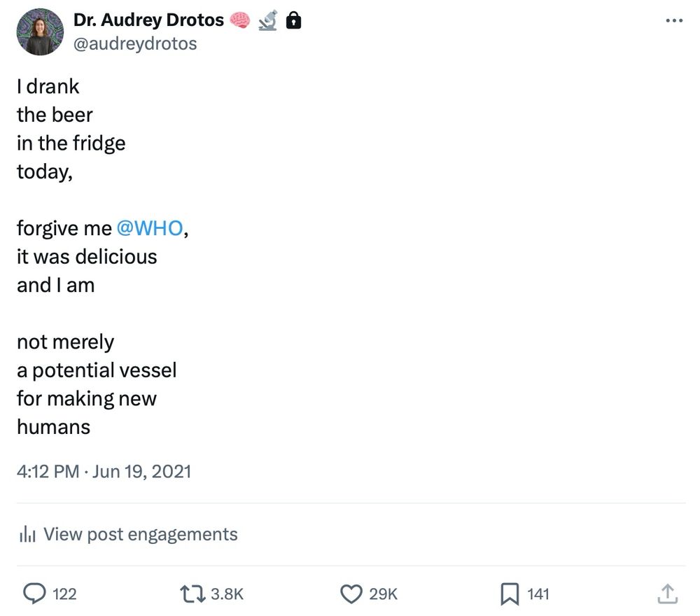Bookmark this post using the bookmark icon

click(509, 594)
